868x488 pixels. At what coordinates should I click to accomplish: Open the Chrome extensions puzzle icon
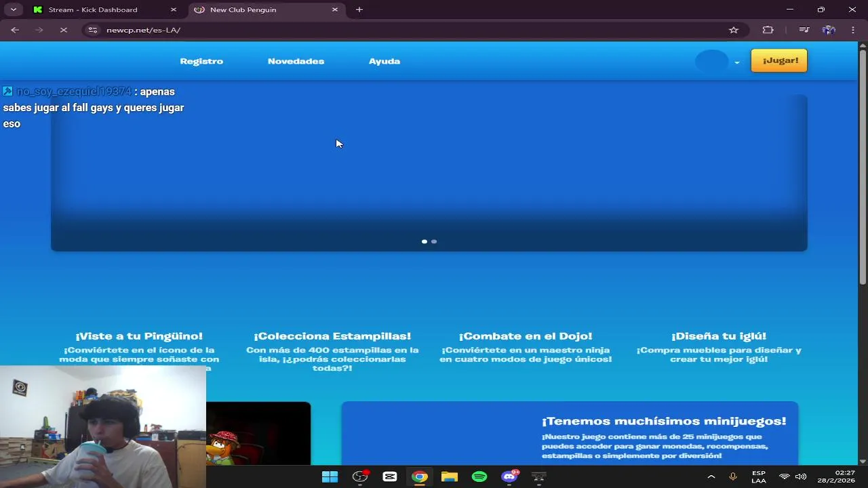tap(768, 30)
